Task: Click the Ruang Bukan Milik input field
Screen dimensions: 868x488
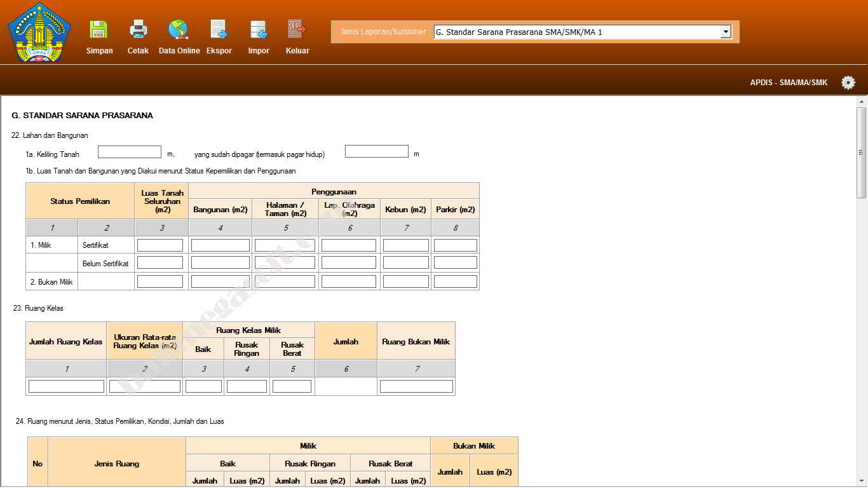Action: [x=416, y=386]
